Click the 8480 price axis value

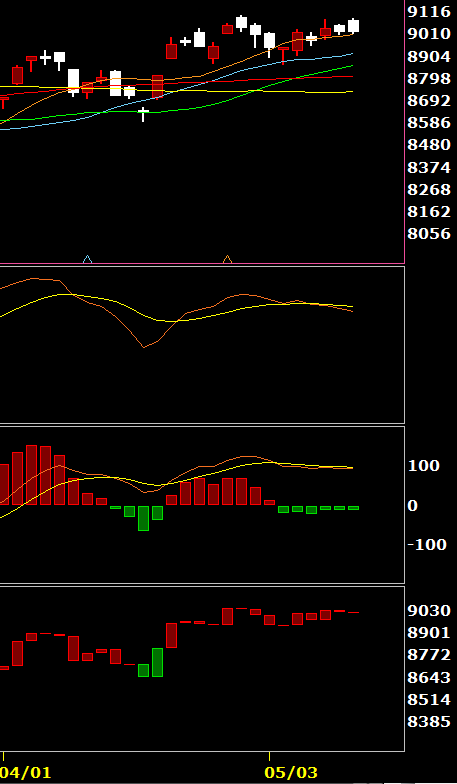tap(429, 145)
